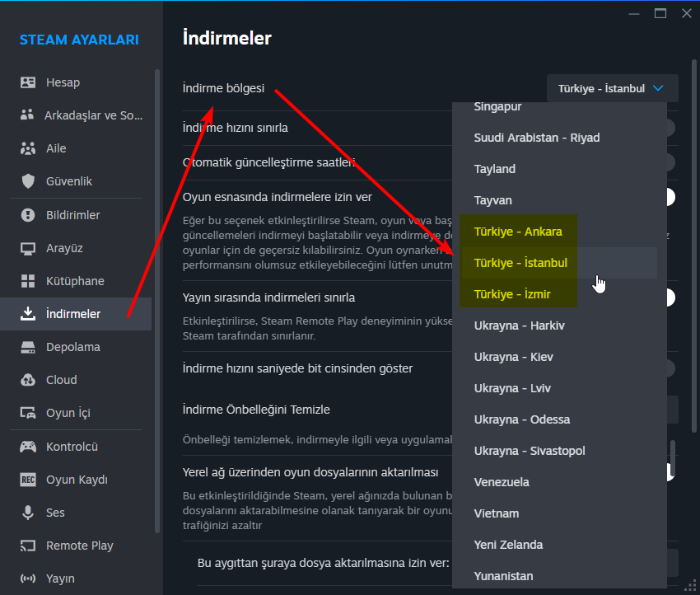Select Tayvan from the list
This screenshot has width=700, height=595.
click(559, 200)
